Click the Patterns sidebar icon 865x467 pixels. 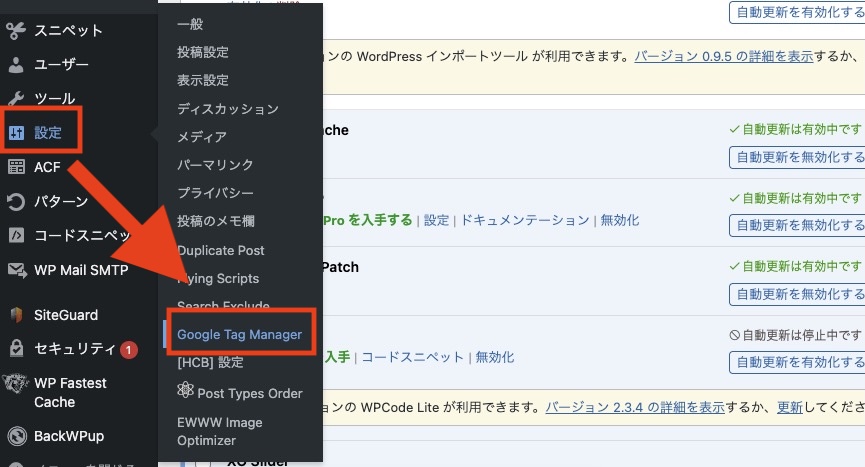[16, 202]
